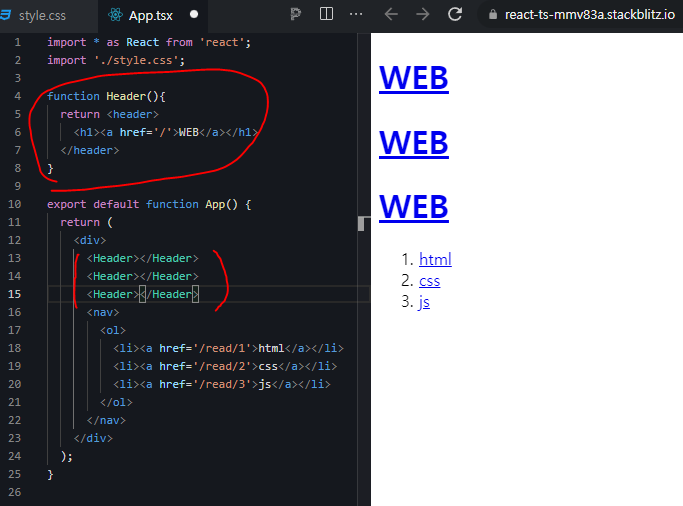Click line number 10 in gutter
The image size is (683, 506).
coord(14,204)
